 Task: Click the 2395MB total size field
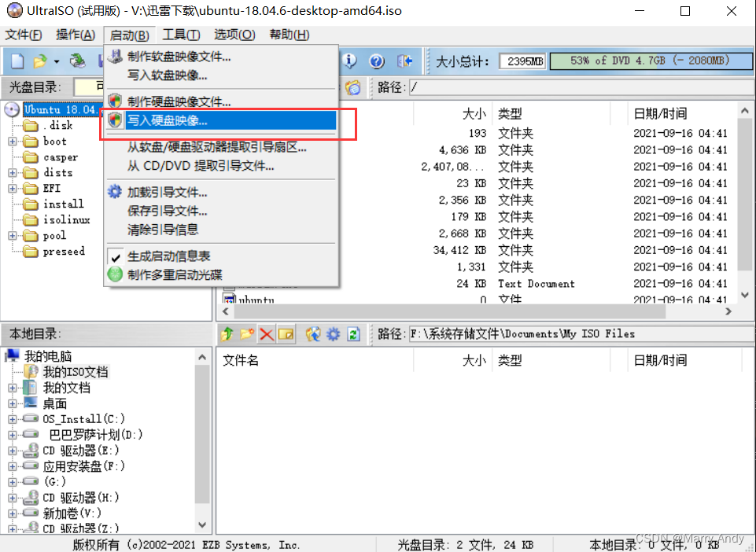point(522,61)
